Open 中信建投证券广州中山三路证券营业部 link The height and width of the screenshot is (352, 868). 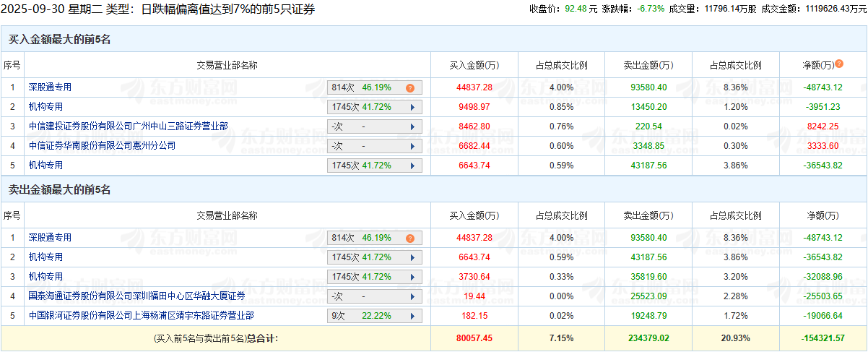128,126
